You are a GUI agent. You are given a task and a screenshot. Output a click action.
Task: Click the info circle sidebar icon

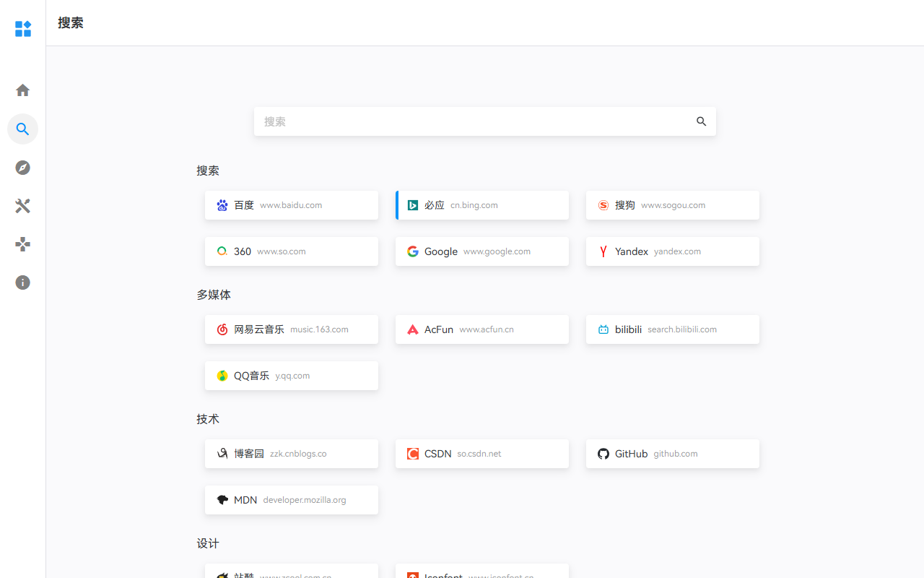click(22, 282)
